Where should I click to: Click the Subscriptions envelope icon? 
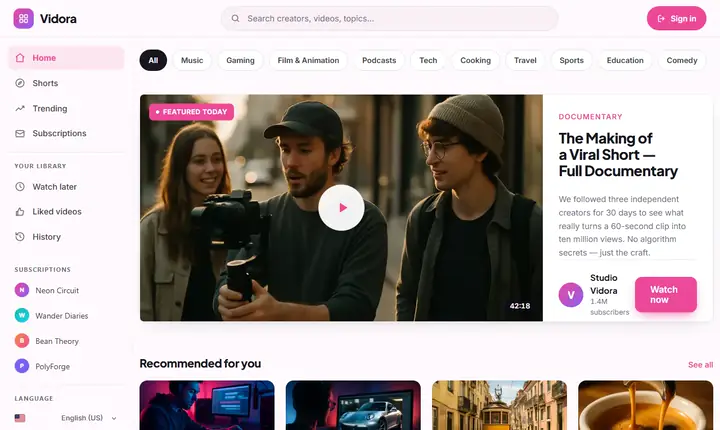[x=20, y=133]
